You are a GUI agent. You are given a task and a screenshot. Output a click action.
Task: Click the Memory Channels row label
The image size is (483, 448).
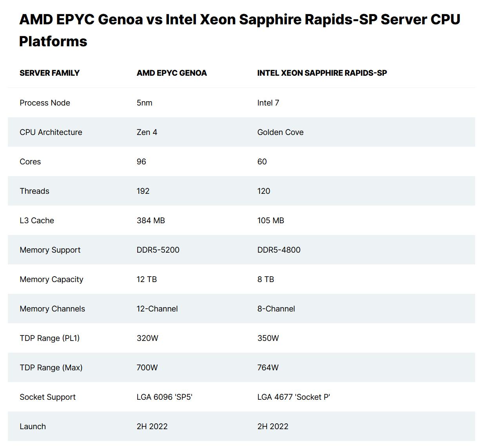(x=52, y=309)
